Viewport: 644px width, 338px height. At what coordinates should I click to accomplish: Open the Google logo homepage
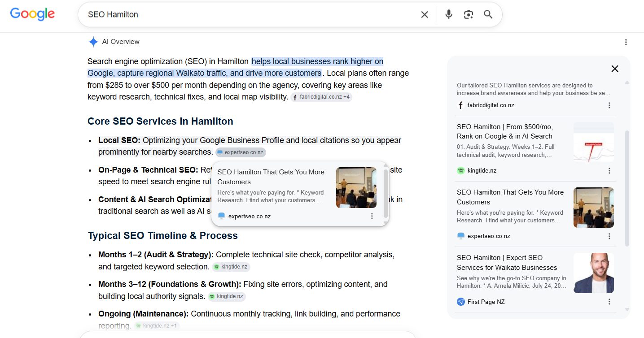tap(32, 14)
